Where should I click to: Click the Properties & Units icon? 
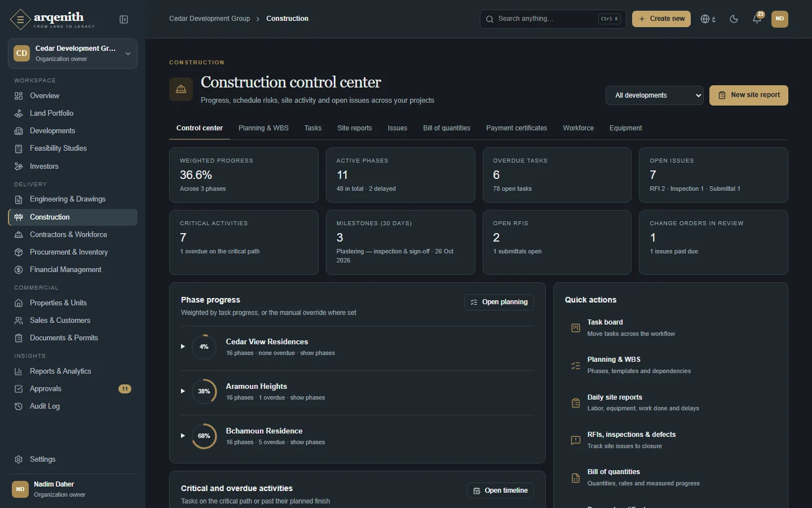19,303
